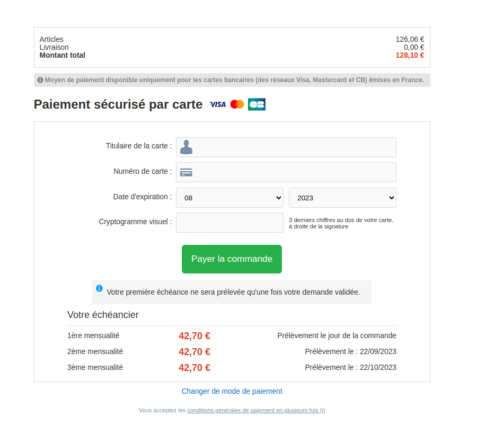This screenshot has width=504, height=442.
Task: Click the 22/09/2023 prélèvement date
Action: click(x=377, y=351)
